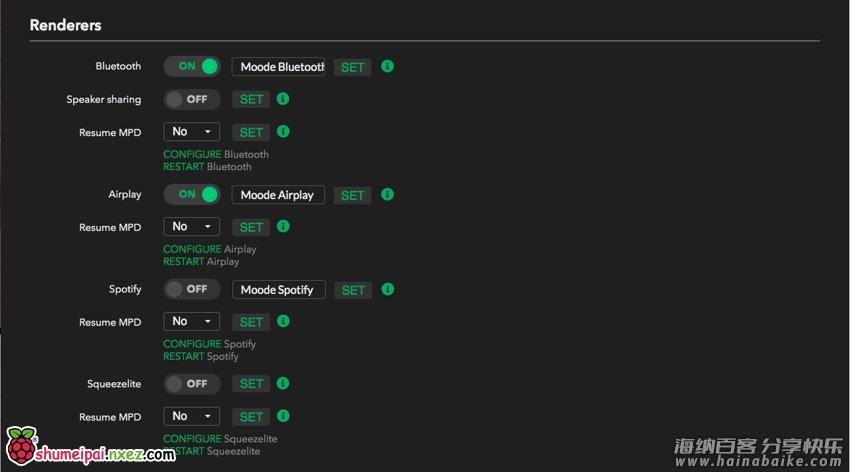
Task: Open Resume MPD dropdown under Airplay
Action: 191,227
